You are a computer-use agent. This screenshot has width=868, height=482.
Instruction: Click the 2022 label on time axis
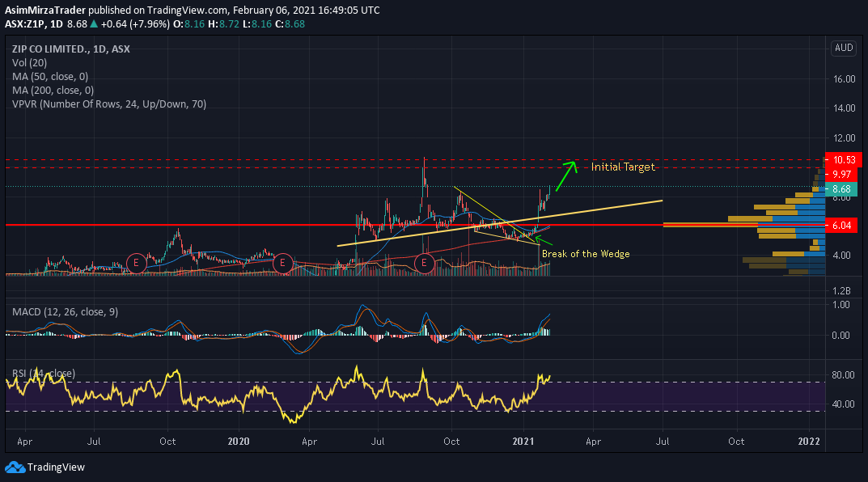(809, 442)
